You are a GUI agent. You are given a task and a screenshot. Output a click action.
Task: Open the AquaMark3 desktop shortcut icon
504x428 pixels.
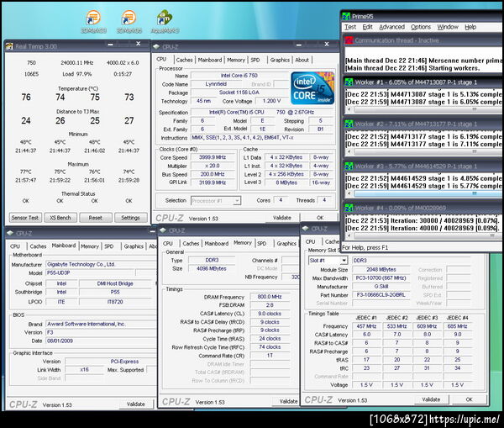[x=165, y=21]
